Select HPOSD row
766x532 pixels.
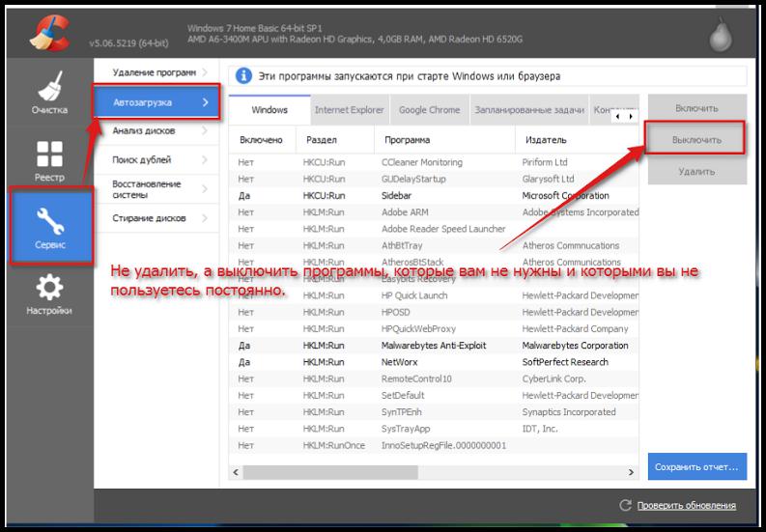(x=434, y=312)
